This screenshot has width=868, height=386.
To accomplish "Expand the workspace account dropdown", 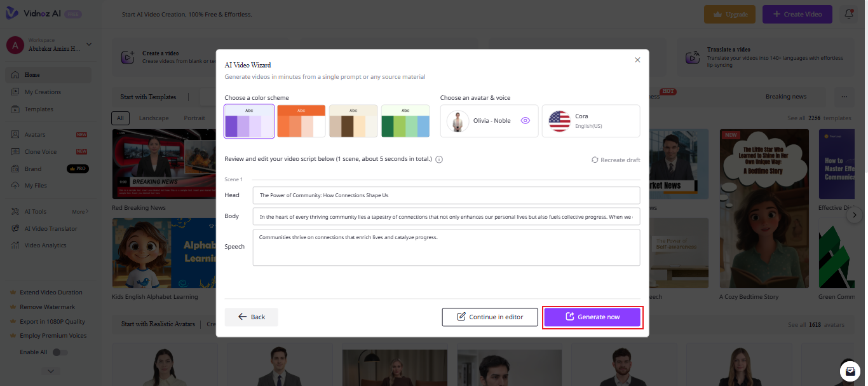I will click(89, 45).
